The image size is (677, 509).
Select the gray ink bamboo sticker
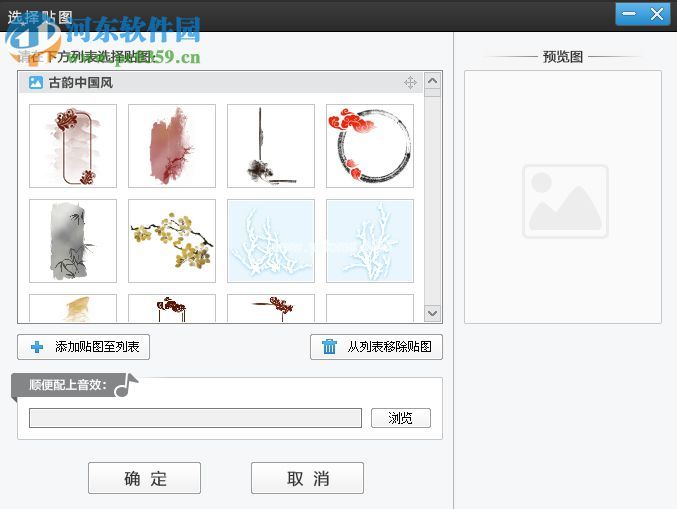[x=73, y=241]
